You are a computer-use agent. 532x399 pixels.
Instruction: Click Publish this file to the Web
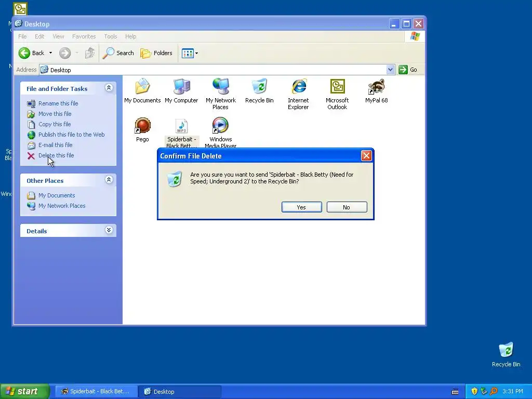point(71,135)
